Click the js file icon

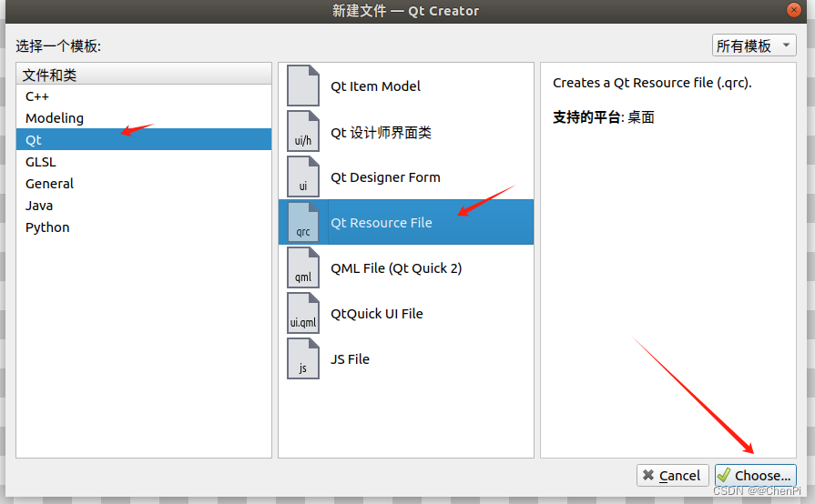coord(303,358)
